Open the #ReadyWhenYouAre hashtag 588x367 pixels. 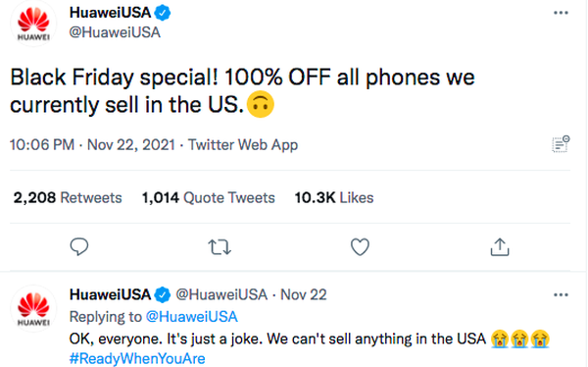[x=137, y=358]
